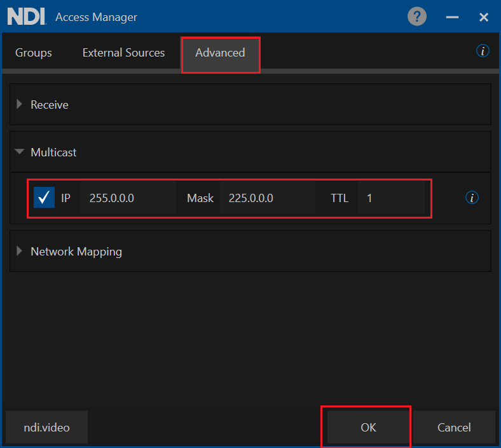Close the Access Manager window
The width and height of the screenshot is (501, 448).
484,17
